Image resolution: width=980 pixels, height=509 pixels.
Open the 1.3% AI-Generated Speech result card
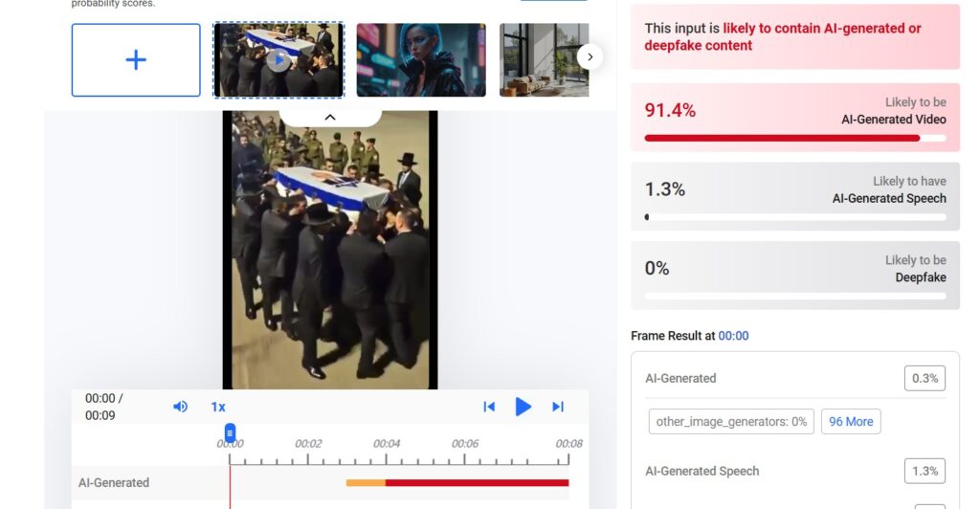pos(795,196)
